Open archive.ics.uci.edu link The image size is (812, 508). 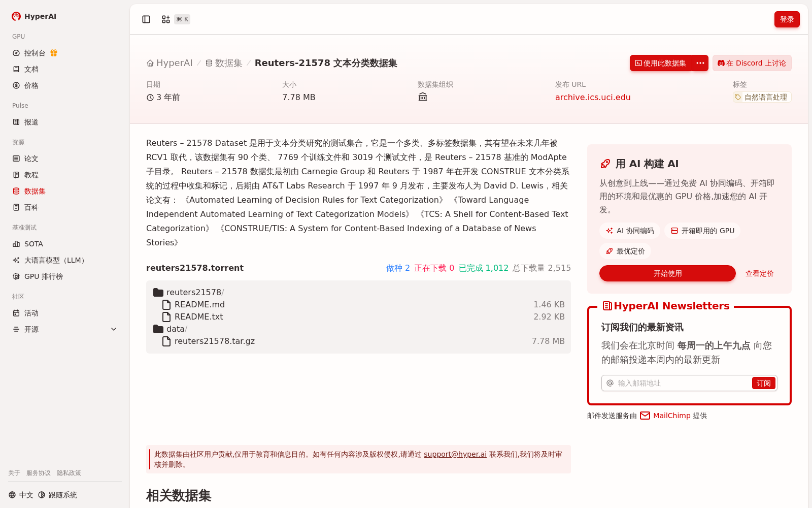593,97
